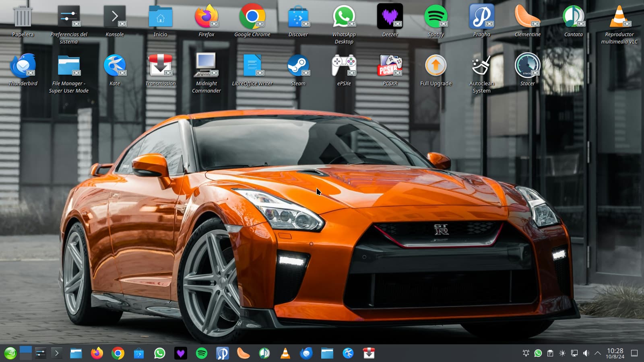Launch Stacer from the desktop
The width and height of the screenshot is (644, 362).
click(527, 66)
